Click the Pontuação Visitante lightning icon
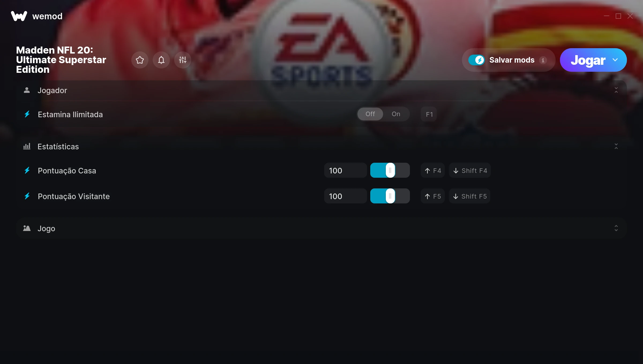Screen dimensions: 643x364 coord(27,196)
